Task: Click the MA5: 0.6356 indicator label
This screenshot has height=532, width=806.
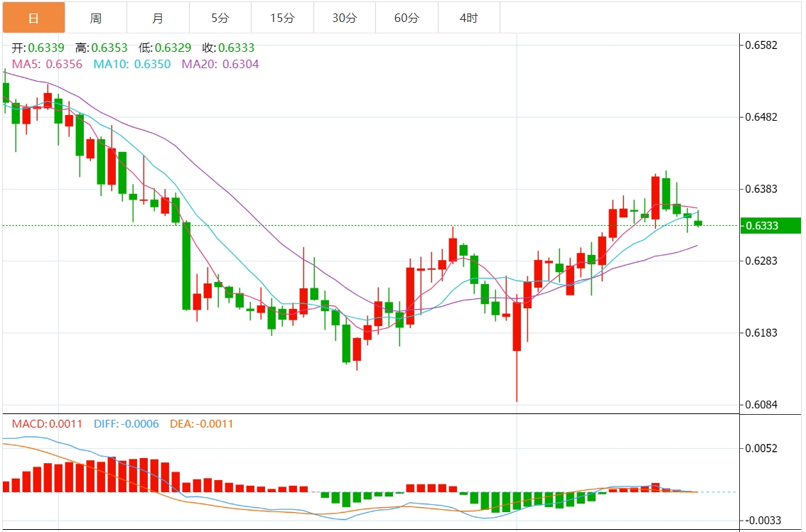Action: coord(47,64)
